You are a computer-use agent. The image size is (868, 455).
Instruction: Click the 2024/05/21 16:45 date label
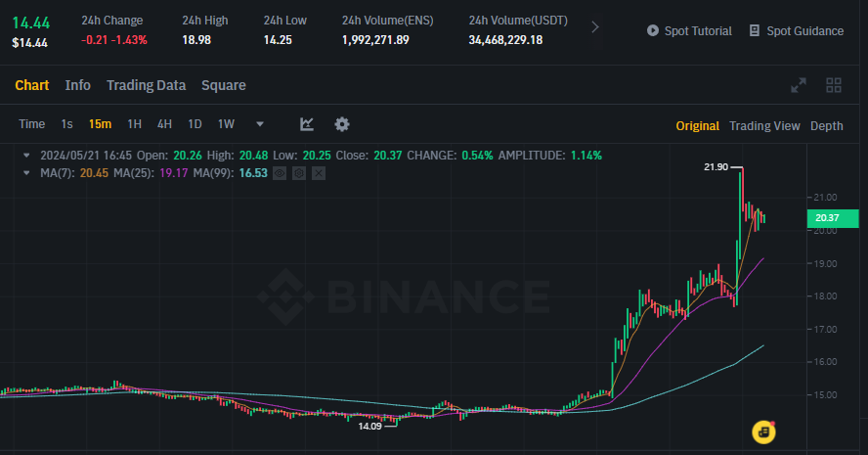[86, 156]
